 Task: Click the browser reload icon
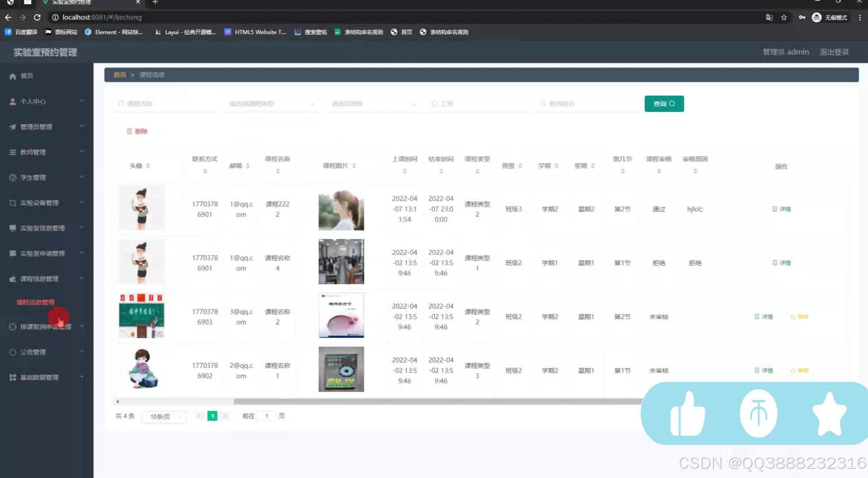pos(37,17)
